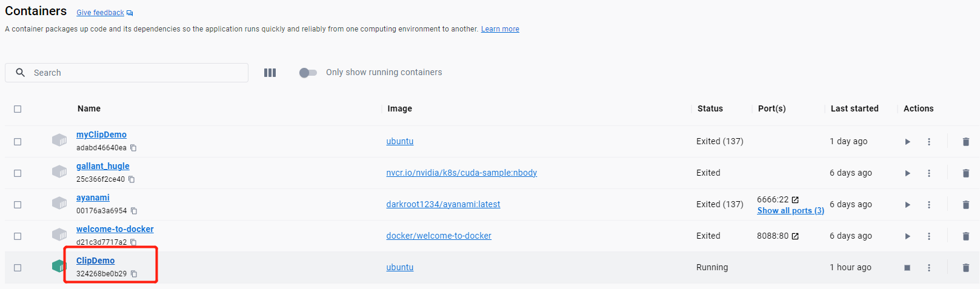Copy the myClipDemo container ID
This screenshot has height=289, width=980.
(133, 148)
